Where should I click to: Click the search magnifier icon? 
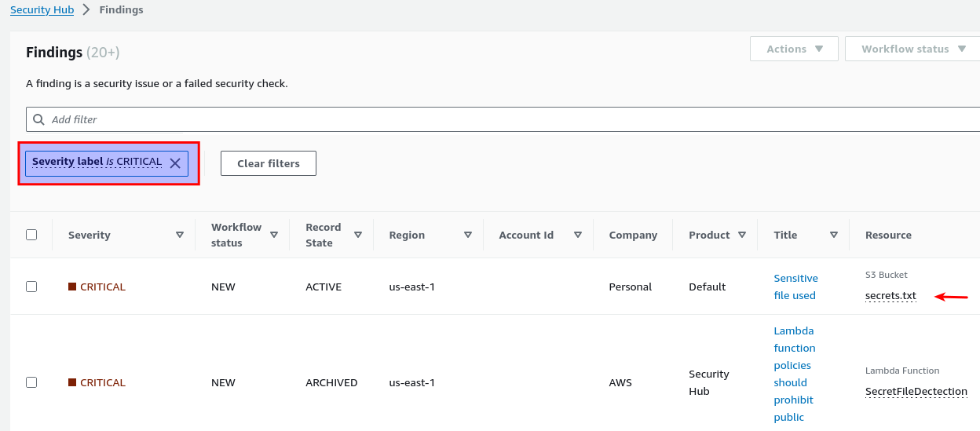click(39, 119)
